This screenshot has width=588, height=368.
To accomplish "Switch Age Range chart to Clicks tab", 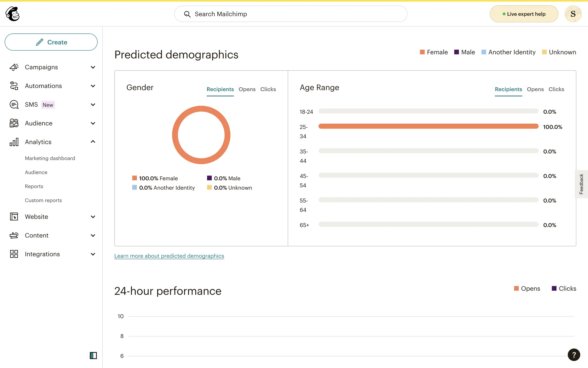I will [556, 89].
